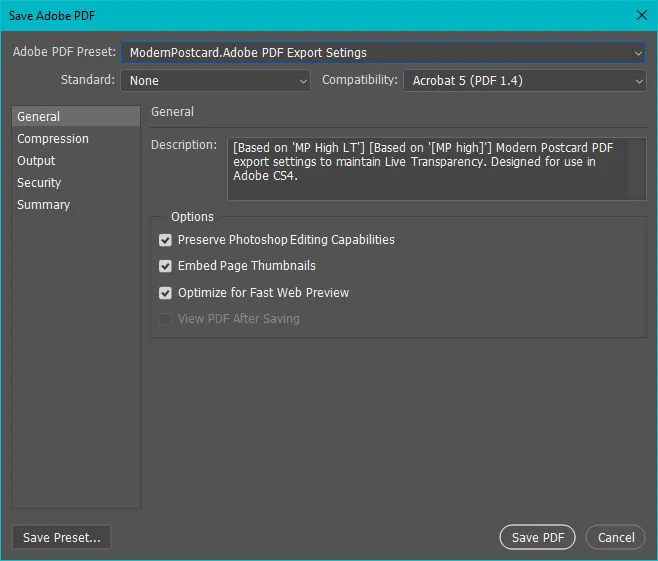Select General in the category list
The height and width of the screenshot is (561, 658).
(76, 117)
